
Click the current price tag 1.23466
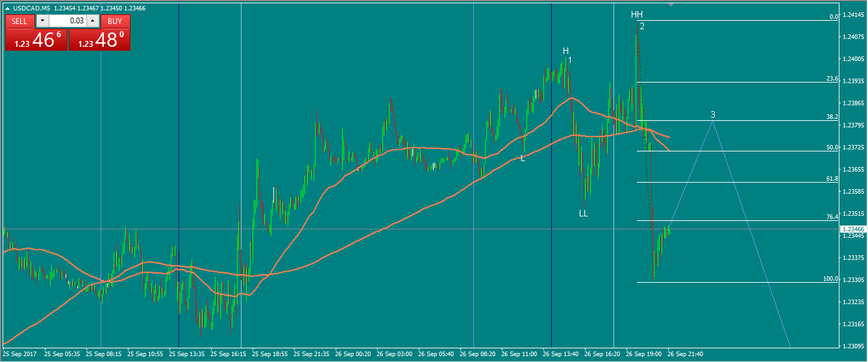click(x=853, y=229)
